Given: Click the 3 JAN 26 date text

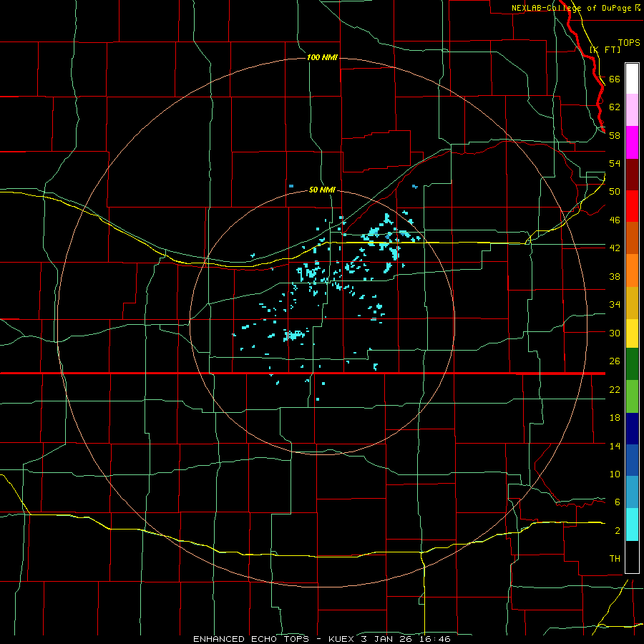Looking at the screenshot, I should pyautogui.click(x=387, y=639).
